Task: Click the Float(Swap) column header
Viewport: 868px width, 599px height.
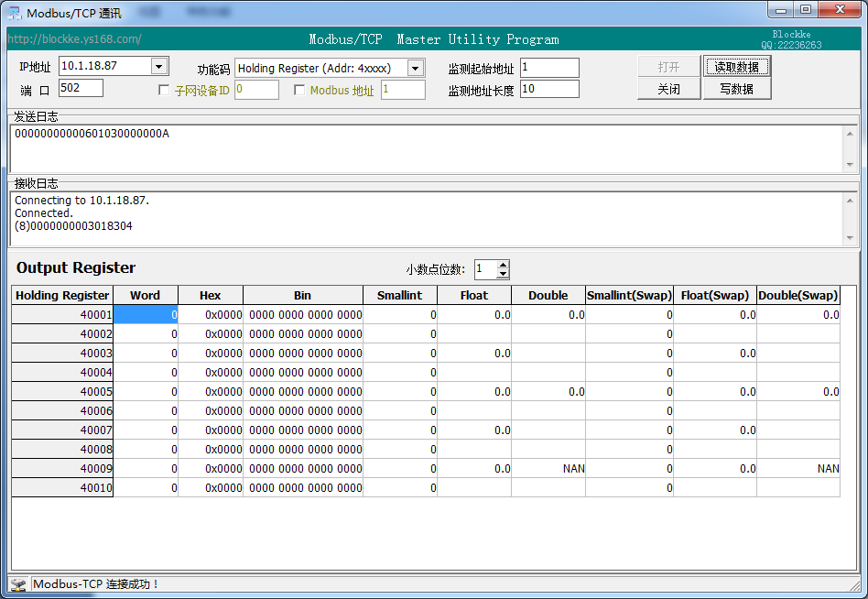Action: (x=715, y=295)
